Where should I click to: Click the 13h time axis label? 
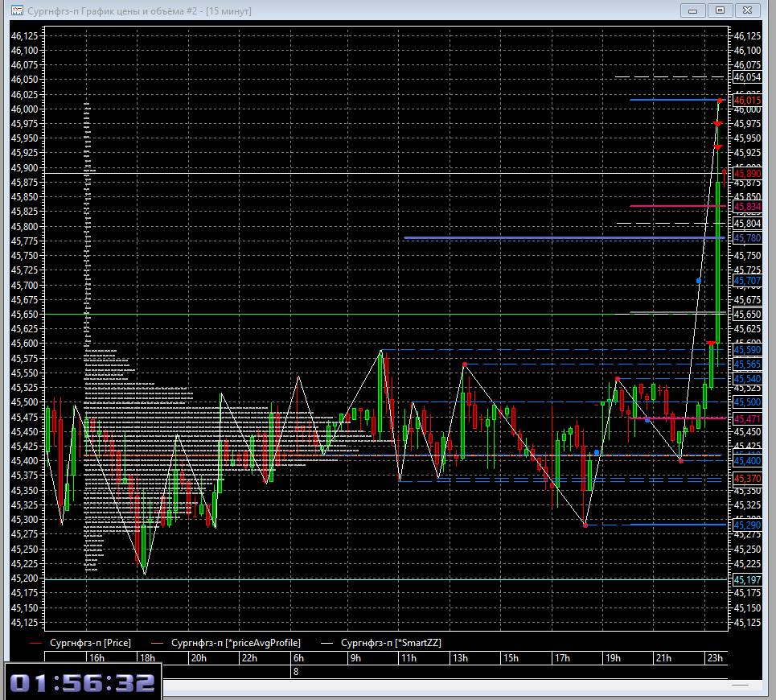pos(460,658)
